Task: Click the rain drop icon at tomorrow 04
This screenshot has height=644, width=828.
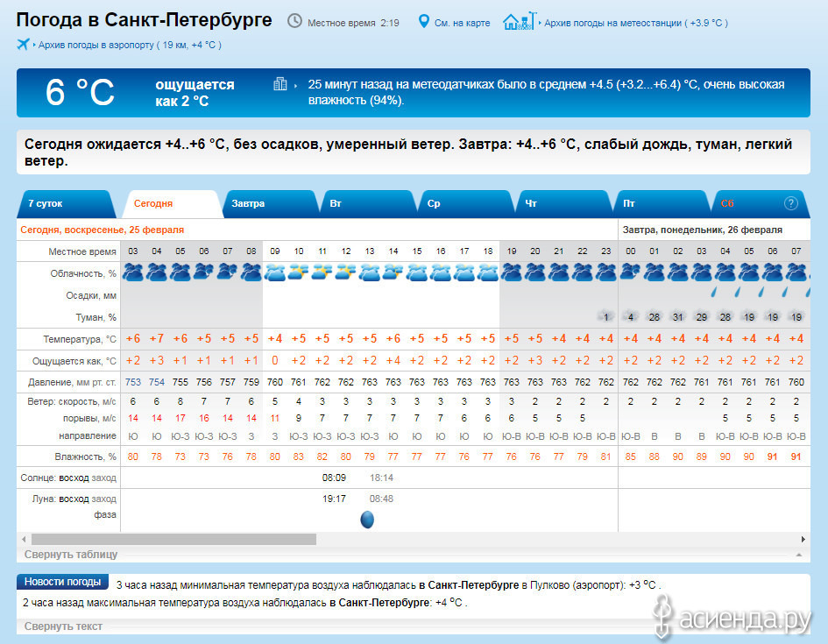Action: coord(714,291)
